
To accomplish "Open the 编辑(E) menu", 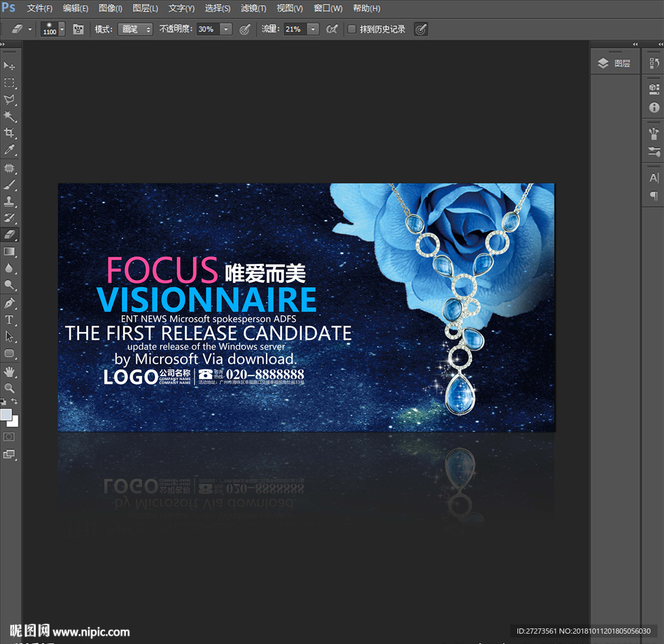I will 75,8.
